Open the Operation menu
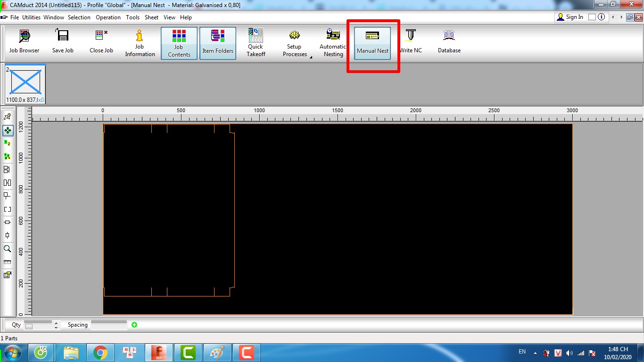Viewport: 644px width, 362px height. pos(108,17)
